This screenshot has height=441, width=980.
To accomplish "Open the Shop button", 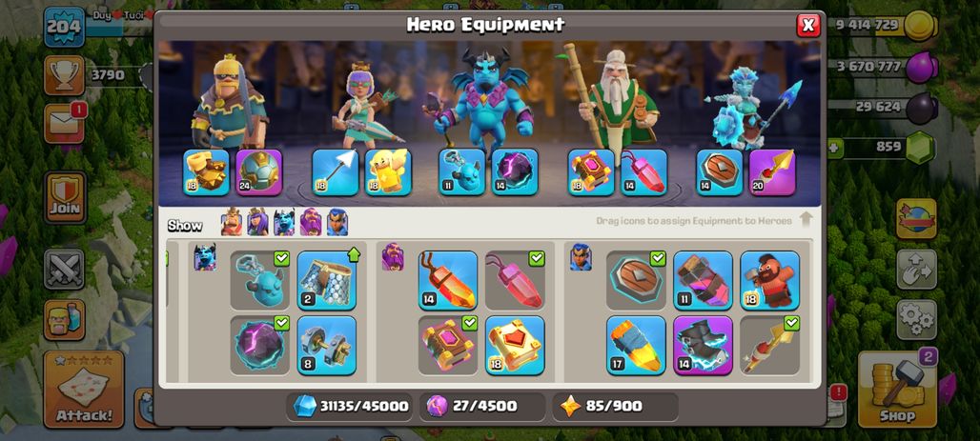I will coord(897,390).
